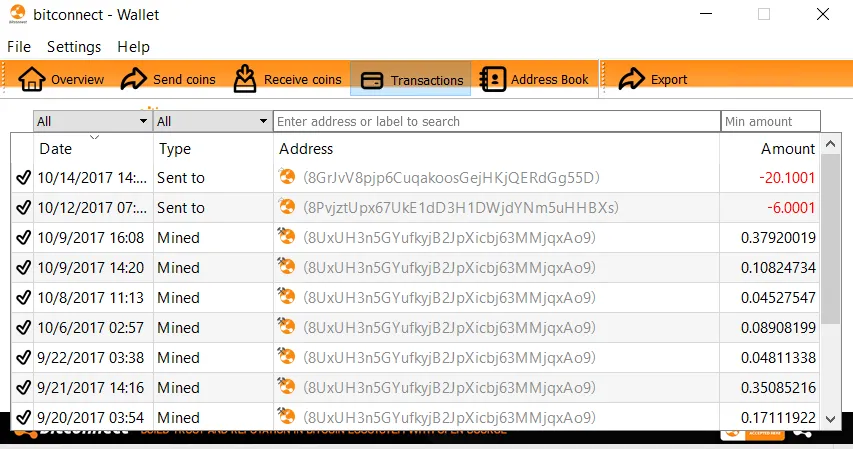Open the Address Book icon
Image resolution: width=853 pixels, height=449 pixels.
click(493, 79)
